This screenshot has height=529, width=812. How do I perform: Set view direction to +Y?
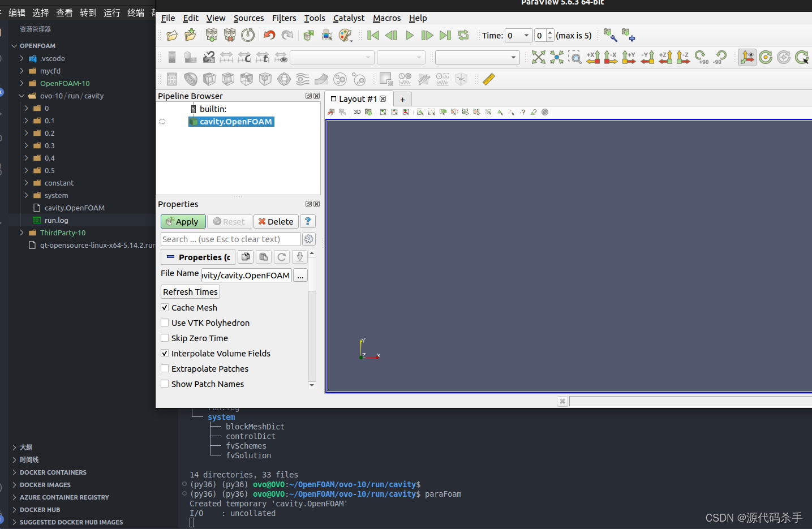coord(629,57)
